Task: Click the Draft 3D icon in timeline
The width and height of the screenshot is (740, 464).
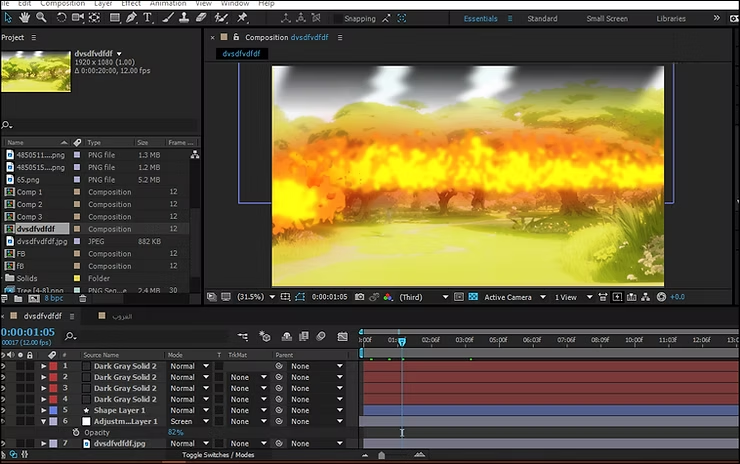Action: (x=265, y=337)
